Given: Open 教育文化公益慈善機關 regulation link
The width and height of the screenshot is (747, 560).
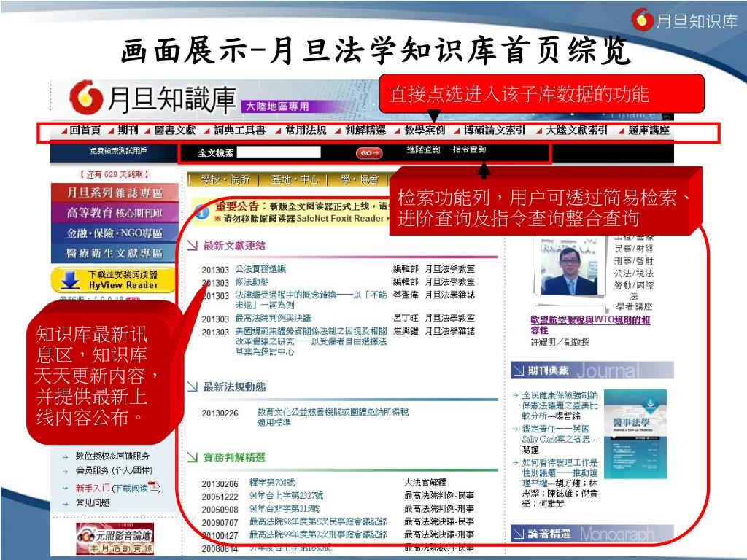Looking at the screenshot, I should click(x=333, y=416).
